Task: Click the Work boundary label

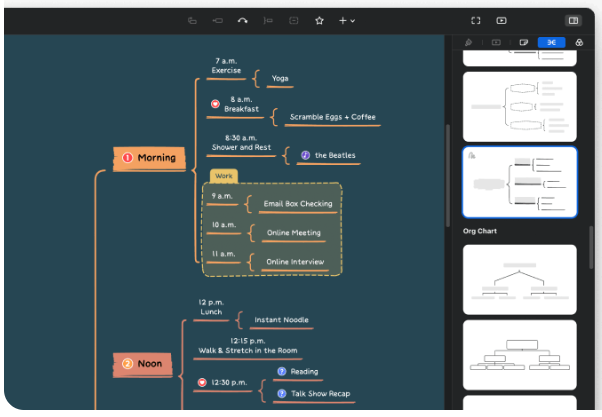Action: coord(223,175)
